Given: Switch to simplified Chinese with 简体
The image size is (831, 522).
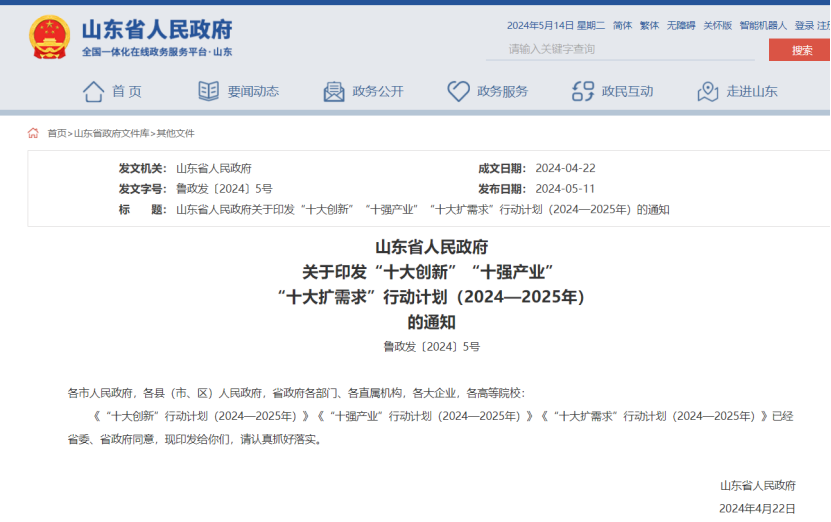Looking at the screenshot, I should [x=622, y=25].
